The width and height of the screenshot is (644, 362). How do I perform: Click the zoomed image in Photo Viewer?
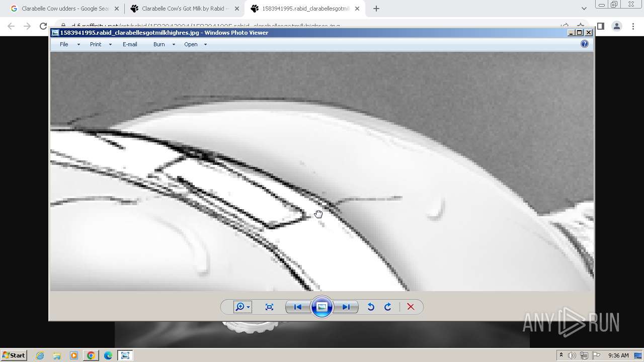pyautogui.click(x=322, y=171)
